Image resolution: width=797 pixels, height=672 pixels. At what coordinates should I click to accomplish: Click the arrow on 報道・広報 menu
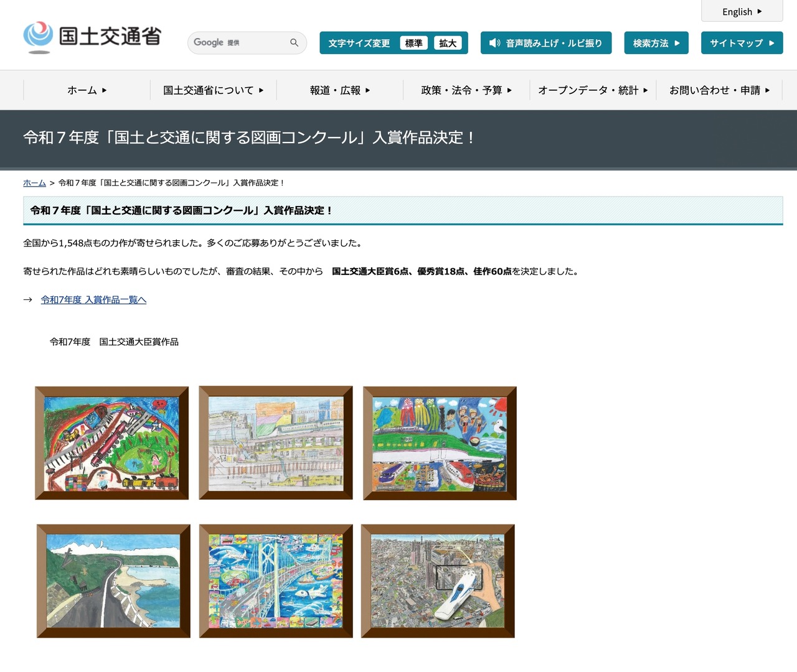coord(367,90)
